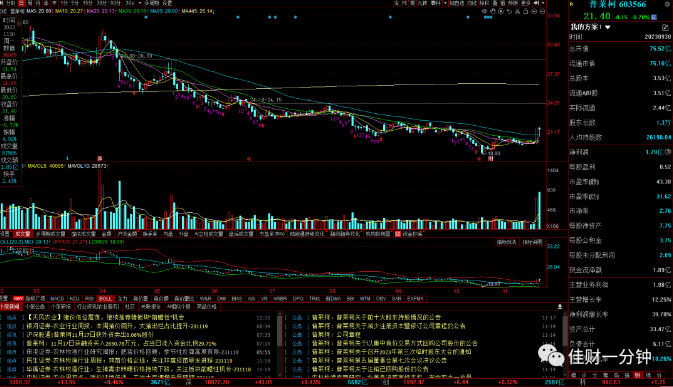The width and height of the screenshot is (673, 387).
Task: Click the download icon at the news panel's right
Action: pyautogui.click(x=560, y=306)
